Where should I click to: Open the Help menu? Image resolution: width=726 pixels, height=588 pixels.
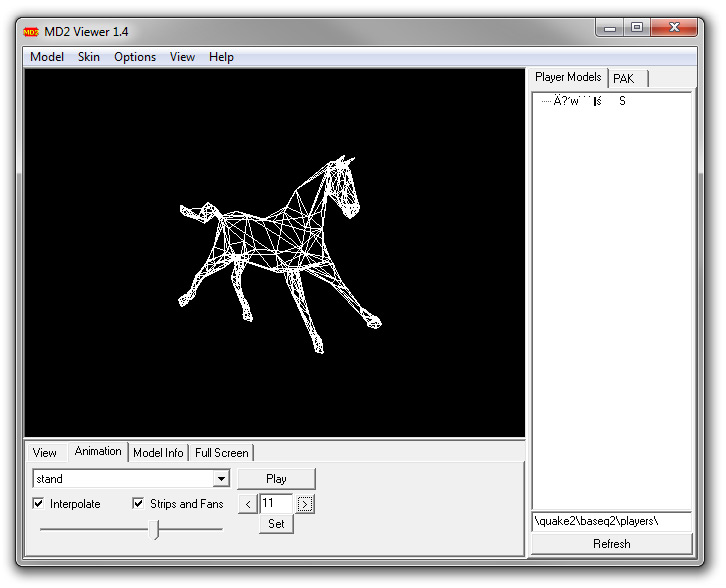point(221,57)
